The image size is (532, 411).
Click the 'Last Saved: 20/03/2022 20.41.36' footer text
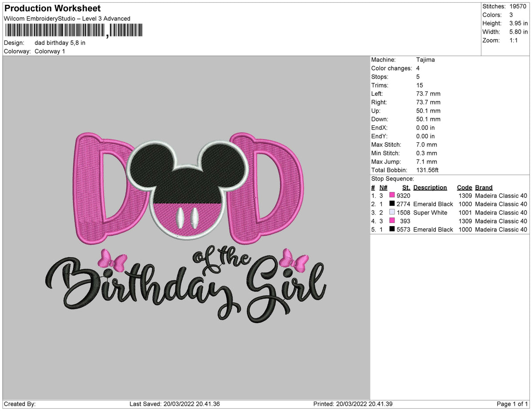point(175,404)
